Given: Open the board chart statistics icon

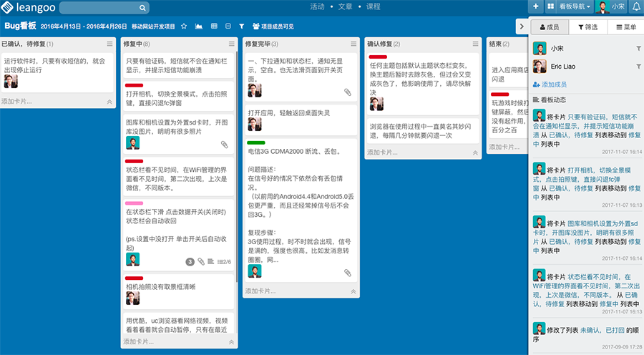Looking at the screenshot, I should point(199,26).
